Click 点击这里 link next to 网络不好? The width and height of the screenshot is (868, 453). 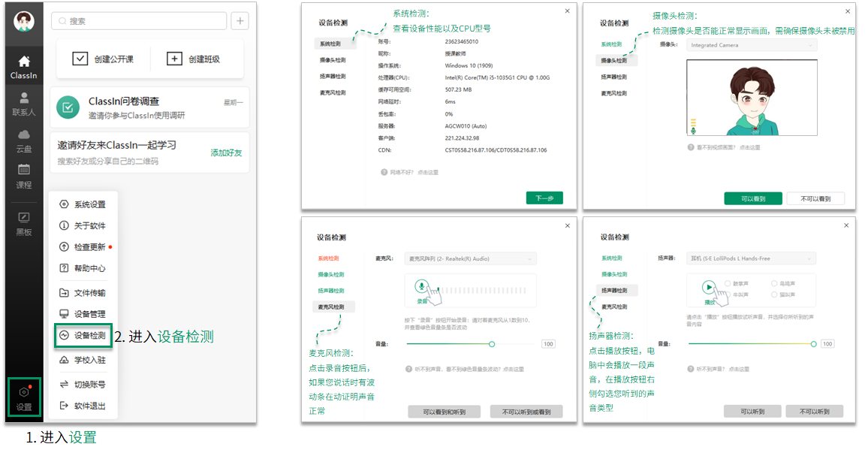[x=428, y=172]
